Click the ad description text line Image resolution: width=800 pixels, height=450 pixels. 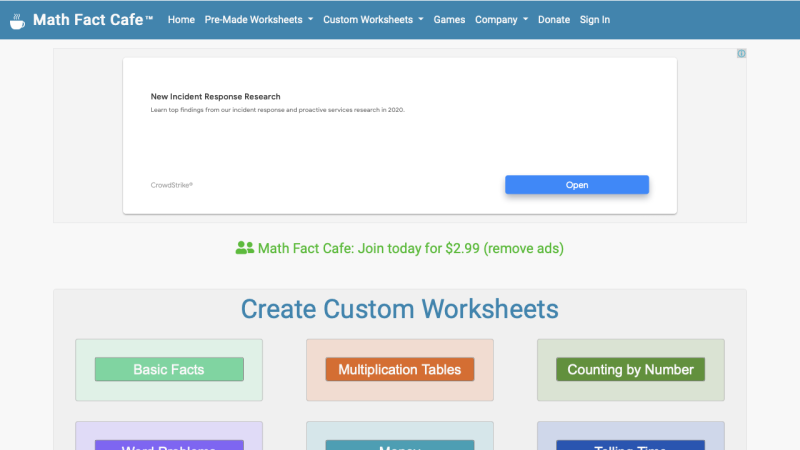coord(278,110)
